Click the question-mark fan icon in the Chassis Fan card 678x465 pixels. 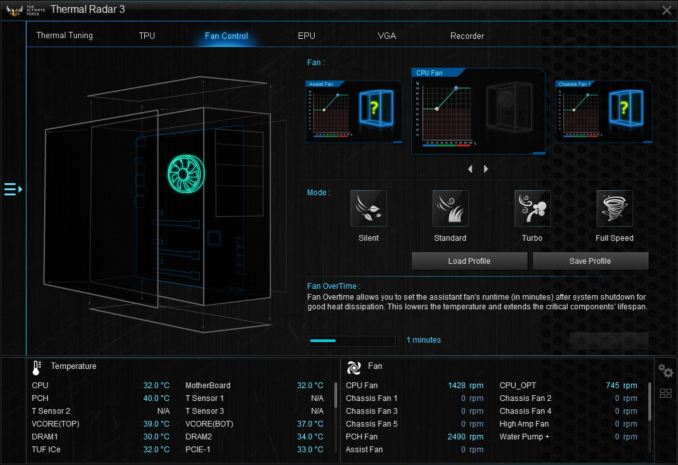point(625,108)
